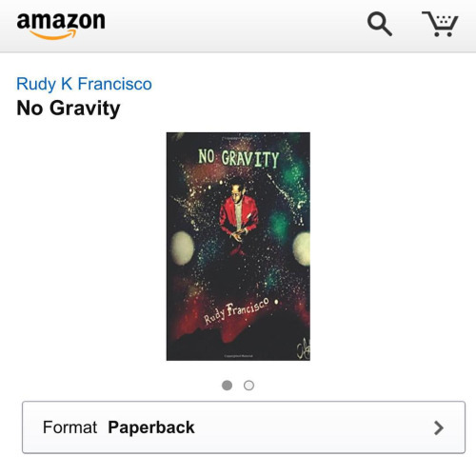Expand the Format Paperback selector
Viewport: 476px width, 476px height.
tap(244, 427)
